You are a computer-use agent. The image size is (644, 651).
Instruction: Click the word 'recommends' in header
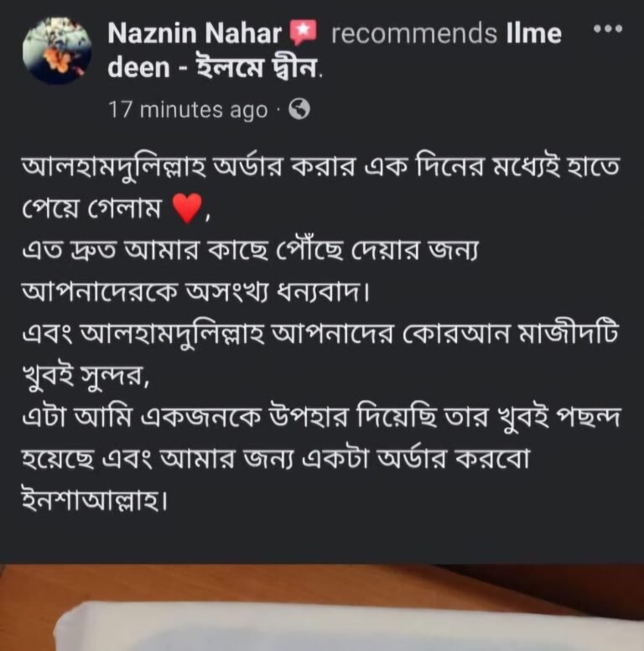pos(413,34)
